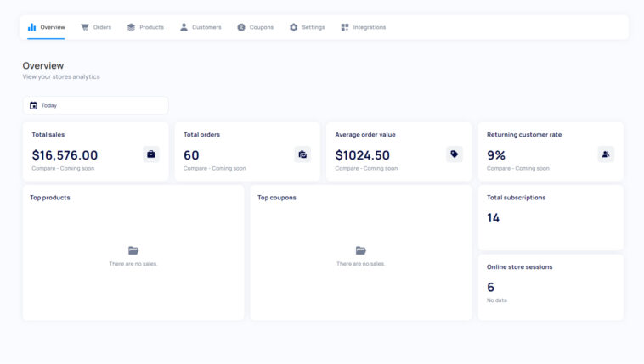Click the orders icon in Total orders card
The height and width of the screenshot is (364, 644).
[302, 154]
